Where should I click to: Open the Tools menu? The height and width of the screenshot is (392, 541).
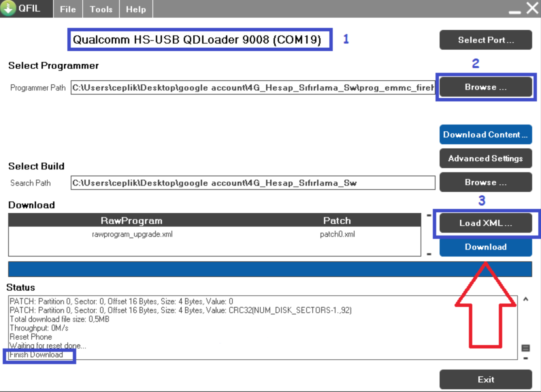101,9
